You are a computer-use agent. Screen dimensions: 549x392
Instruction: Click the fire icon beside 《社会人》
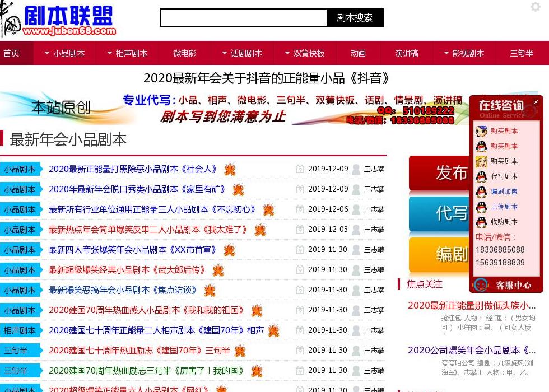230,169
